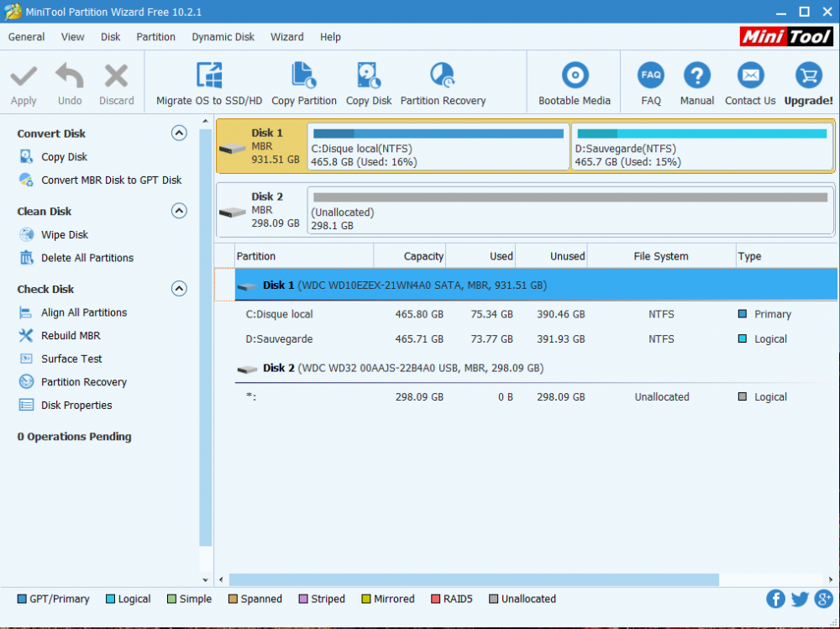Open the Bootable Media builder

click(575, 76)
